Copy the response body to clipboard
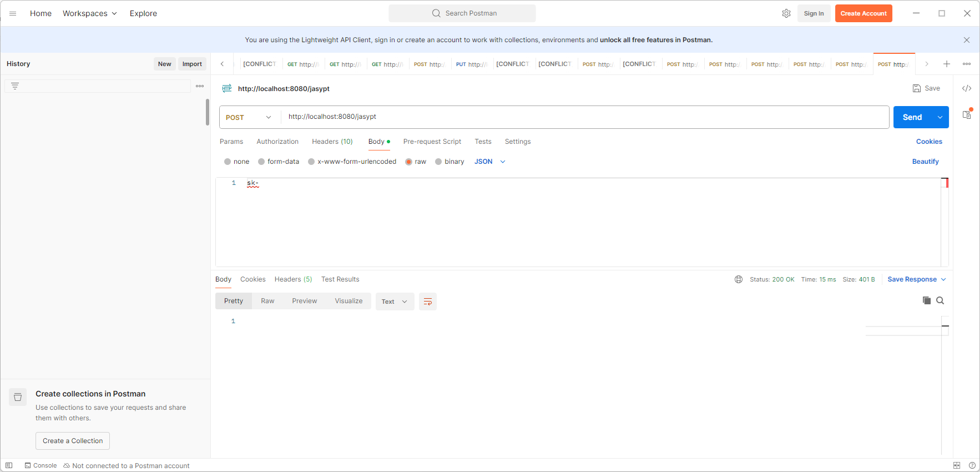This screenshot has width=980, height=472. pyautogui.click(x=927, y=300)
